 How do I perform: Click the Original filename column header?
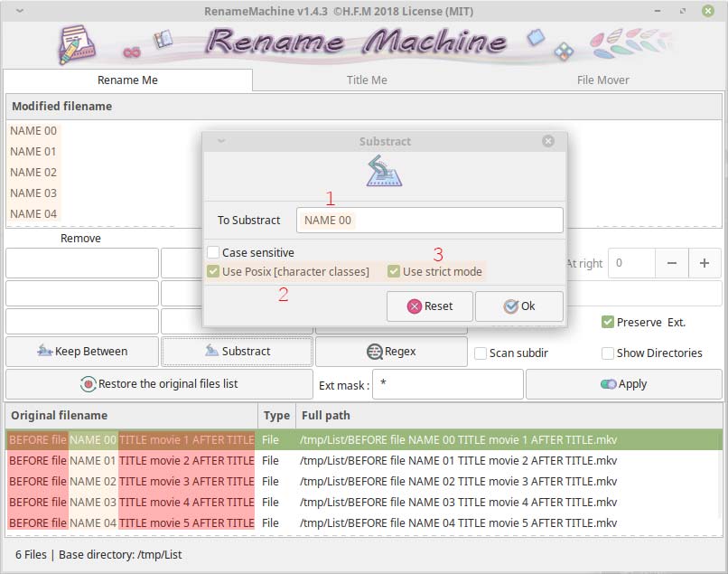(131, 415)
